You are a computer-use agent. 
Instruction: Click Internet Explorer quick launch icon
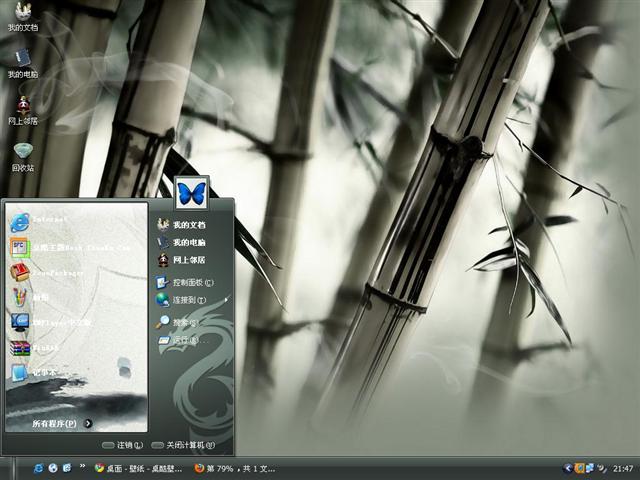coord(38,468)
